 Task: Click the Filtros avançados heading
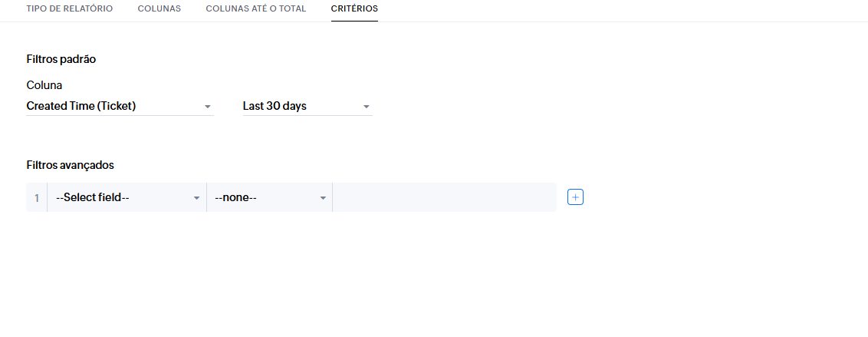[x=71, y=164]
